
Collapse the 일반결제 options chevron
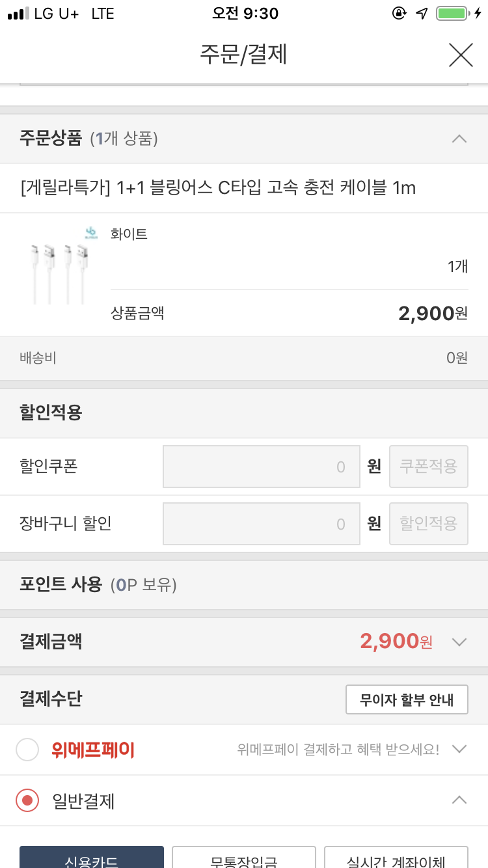pos(459,800)
